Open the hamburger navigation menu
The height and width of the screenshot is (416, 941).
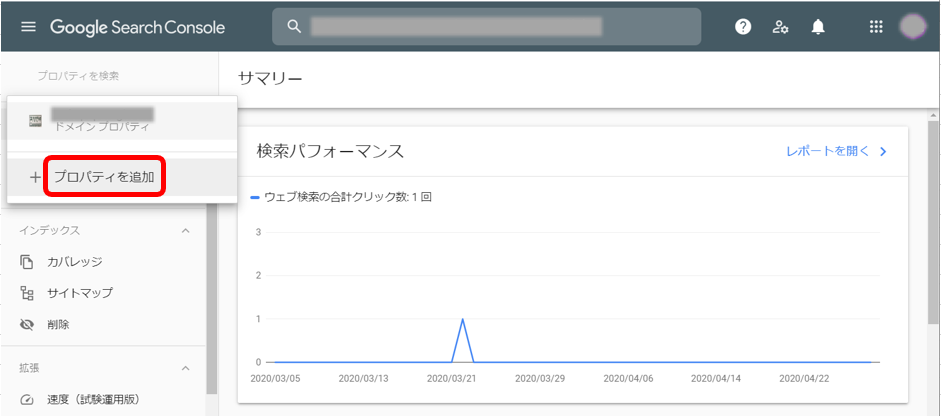[28, 27]
